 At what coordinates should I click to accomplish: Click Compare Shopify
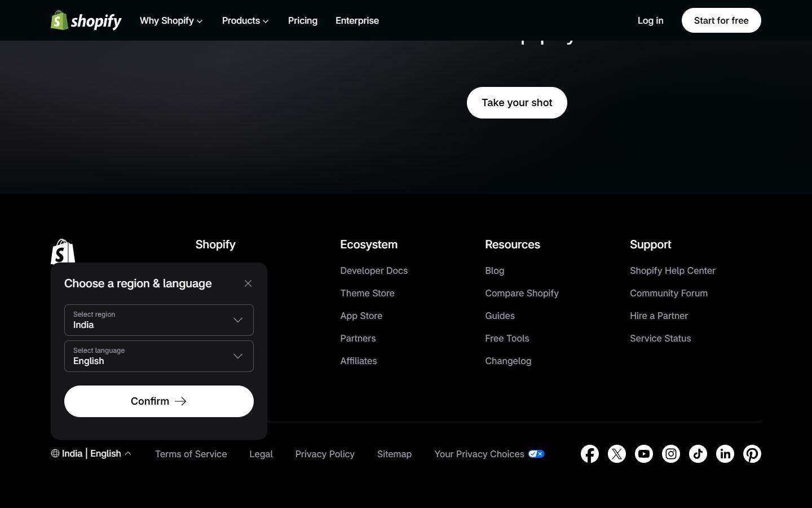point(522,293)
